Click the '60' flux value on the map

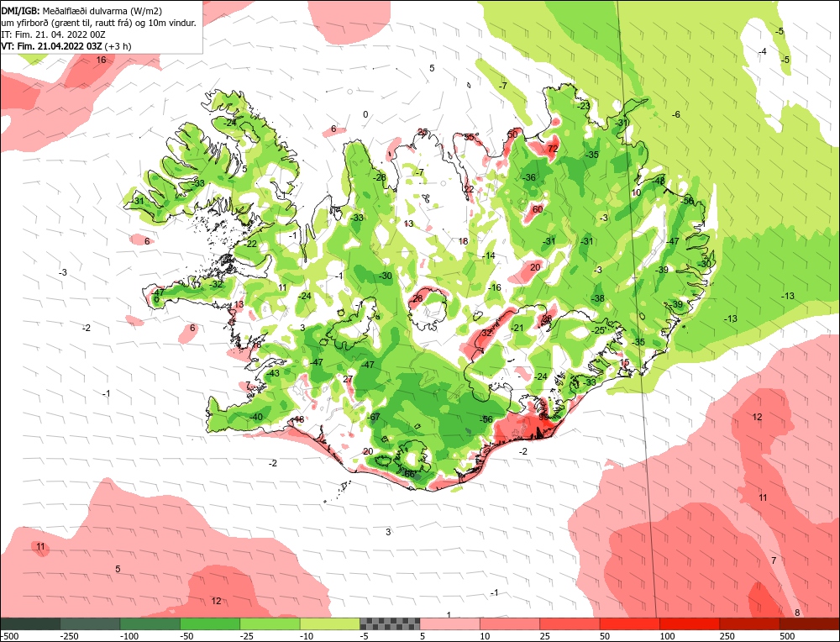coord(538,209)
